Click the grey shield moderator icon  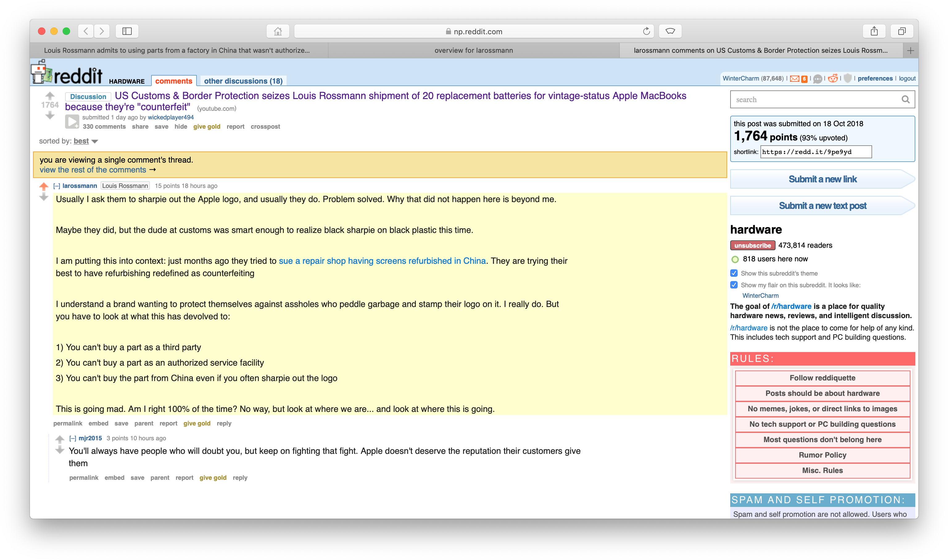coord(848,78)
